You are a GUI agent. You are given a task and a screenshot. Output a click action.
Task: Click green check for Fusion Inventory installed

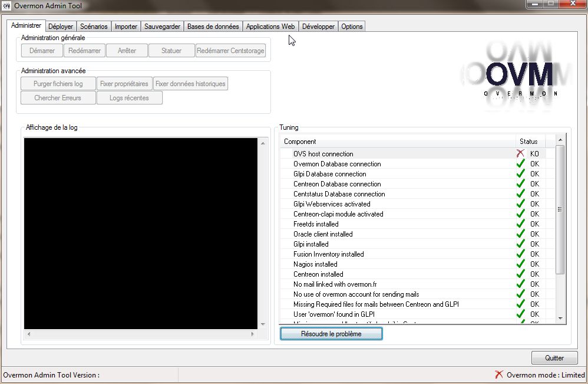(x=520, y=254)
